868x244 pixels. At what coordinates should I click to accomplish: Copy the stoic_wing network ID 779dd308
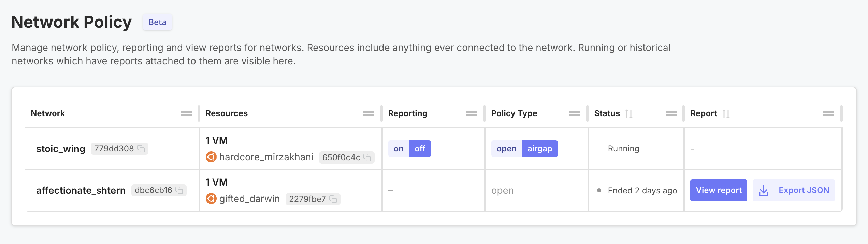[141, 149]
